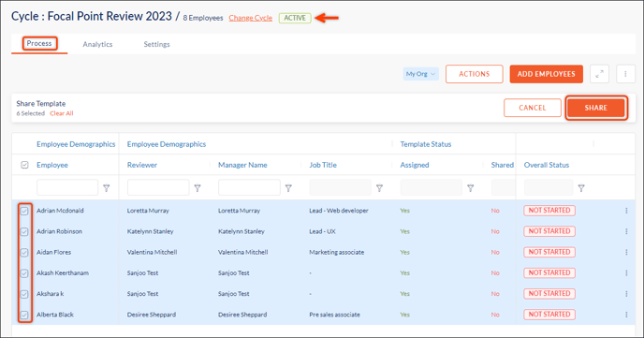Toggle the select-all checkbox in header
This screenshot has height=338, width=644.
24,165
